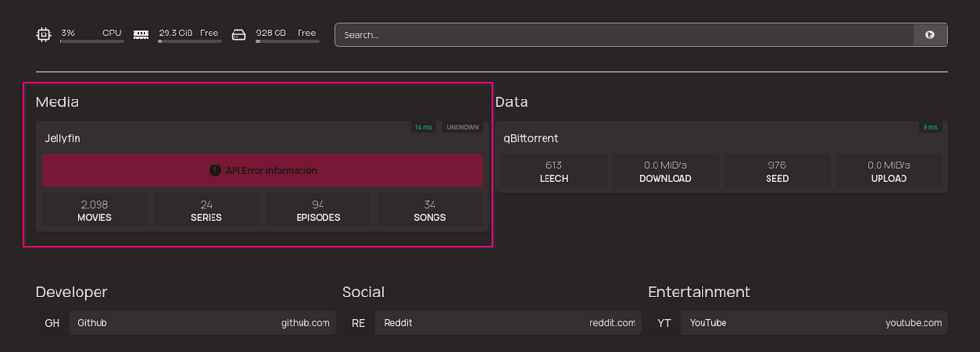Click the RE bookmark abbreviation icon
The height and width of the screenshot is (352, 980).
click(358, 323)
